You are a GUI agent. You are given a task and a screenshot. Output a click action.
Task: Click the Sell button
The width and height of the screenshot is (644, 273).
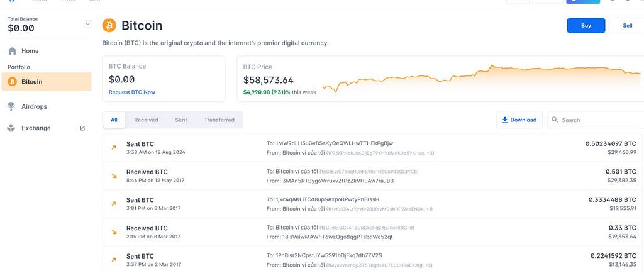coord(627,25)
